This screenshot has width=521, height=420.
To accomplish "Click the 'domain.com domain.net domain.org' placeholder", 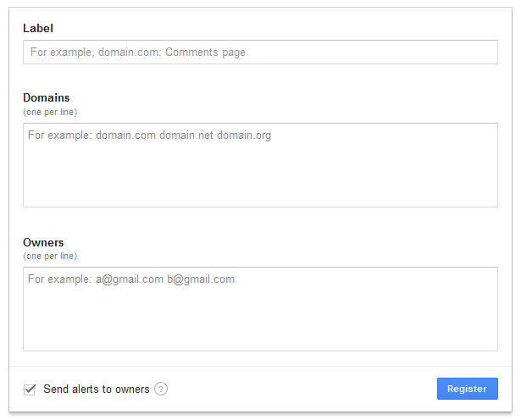I will tap(183, 135).
